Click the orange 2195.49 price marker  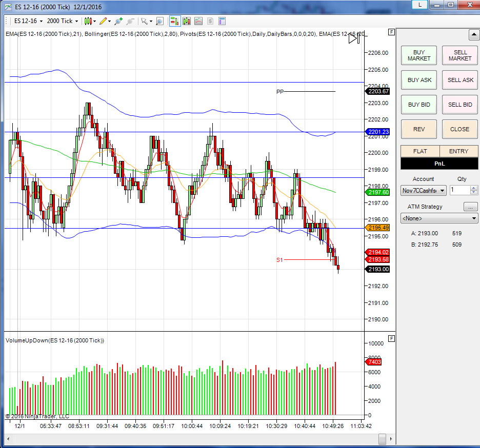[x=378, y=228]
